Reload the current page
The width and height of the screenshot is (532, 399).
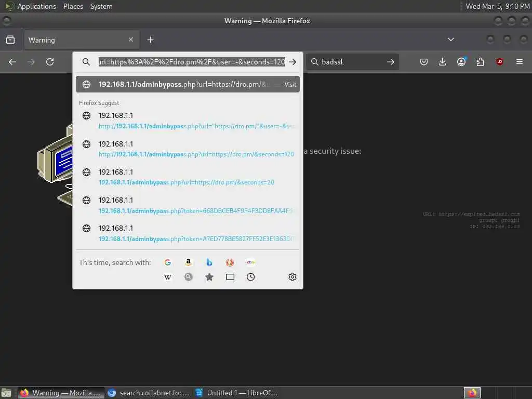point(50,62)
